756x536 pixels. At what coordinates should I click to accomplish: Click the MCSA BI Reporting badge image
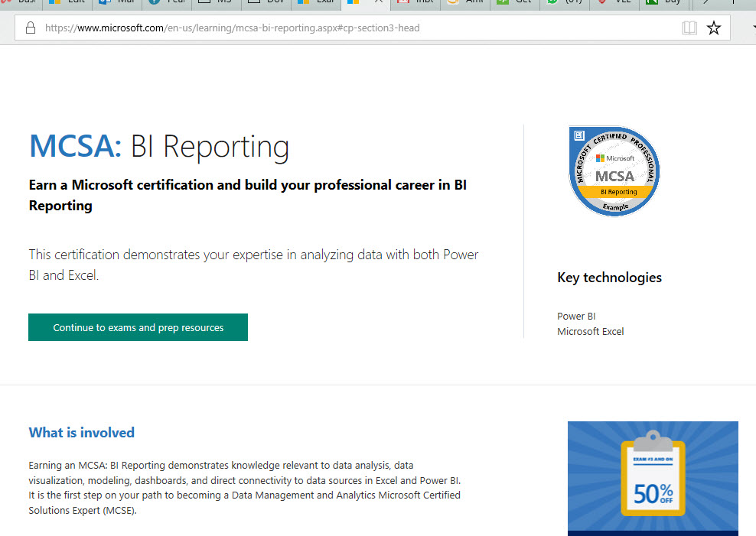614,171
